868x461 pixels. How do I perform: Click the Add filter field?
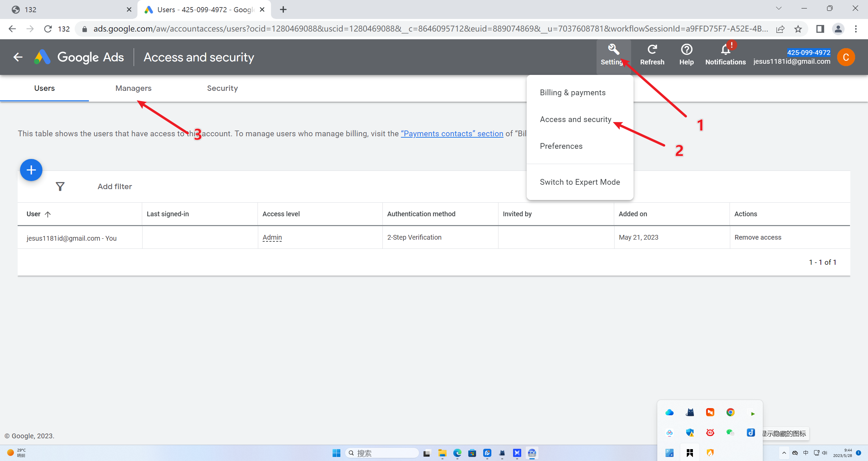tap(115, 186)
